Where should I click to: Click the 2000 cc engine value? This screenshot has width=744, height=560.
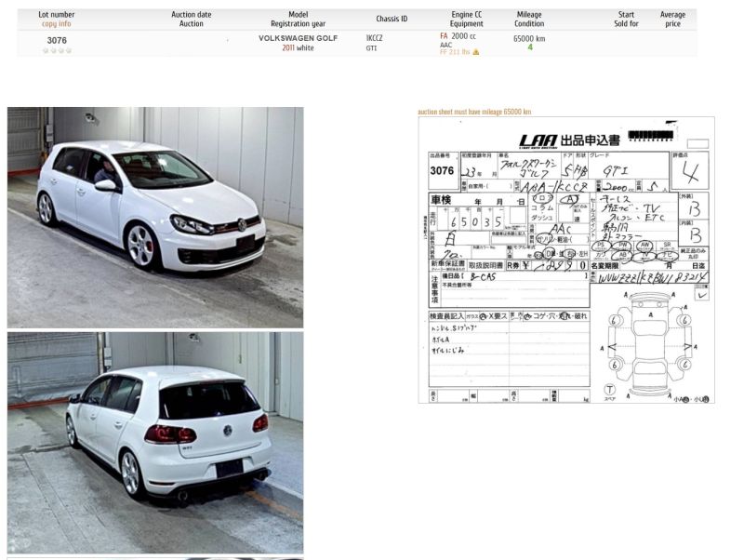463,36
